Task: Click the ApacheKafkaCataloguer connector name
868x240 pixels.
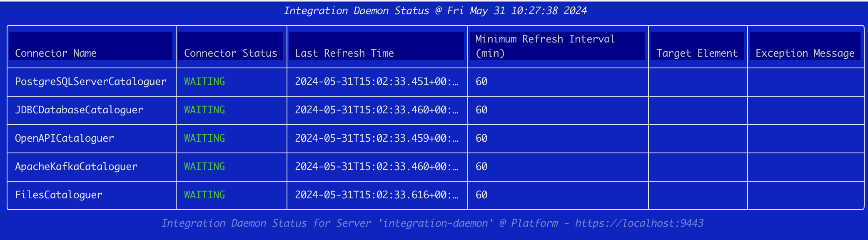Action: pyautogui.click(x=76, y=167)
